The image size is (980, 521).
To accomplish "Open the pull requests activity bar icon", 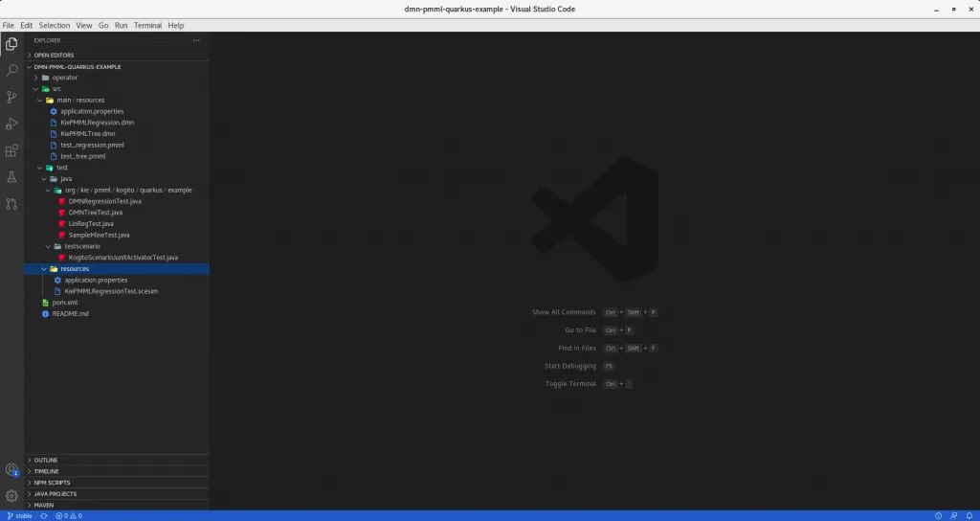I will 11,204.
